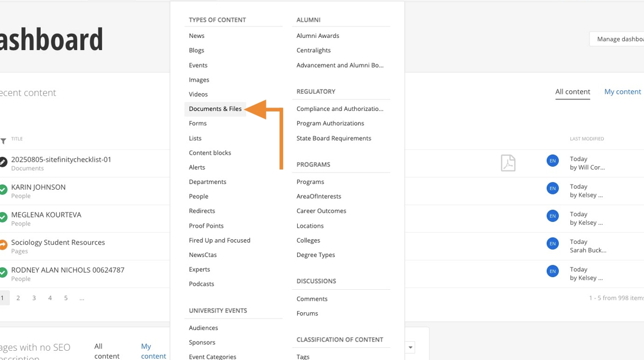Click the orange status icon for Sociology Student Resources
Image resolution: width=644 pixels, height=360 pixels.
pyautogui.click(x=3, y=245)
